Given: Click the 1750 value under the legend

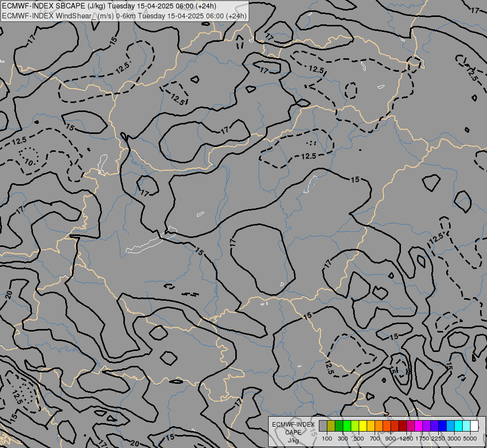Looking at the screenshot, I should pyautogui.click(x=422, y=439).
